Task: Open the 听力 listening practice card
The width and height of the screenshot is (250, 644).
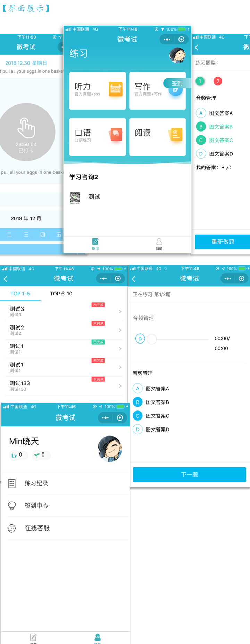Action: tap(97, 91)
